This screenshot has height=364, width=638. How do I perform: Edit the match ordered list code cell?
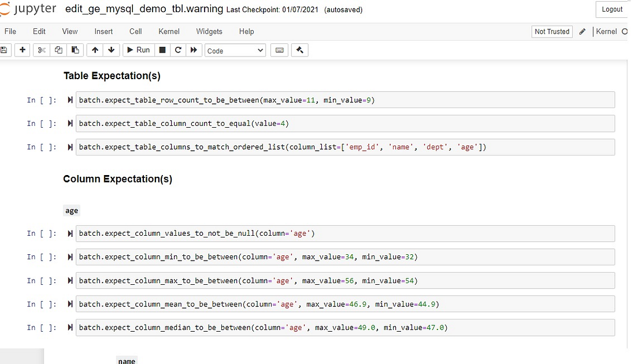point(345,147)
